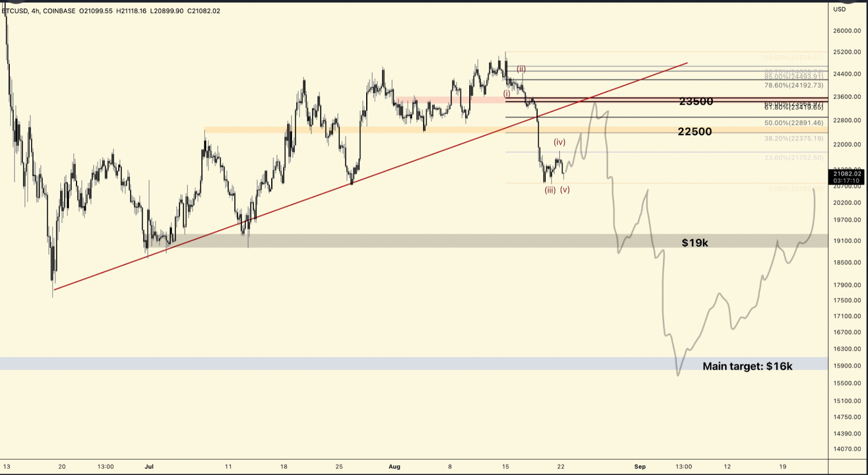
Task: Select the wave (v) label
Action: click(x=565, y=190)
